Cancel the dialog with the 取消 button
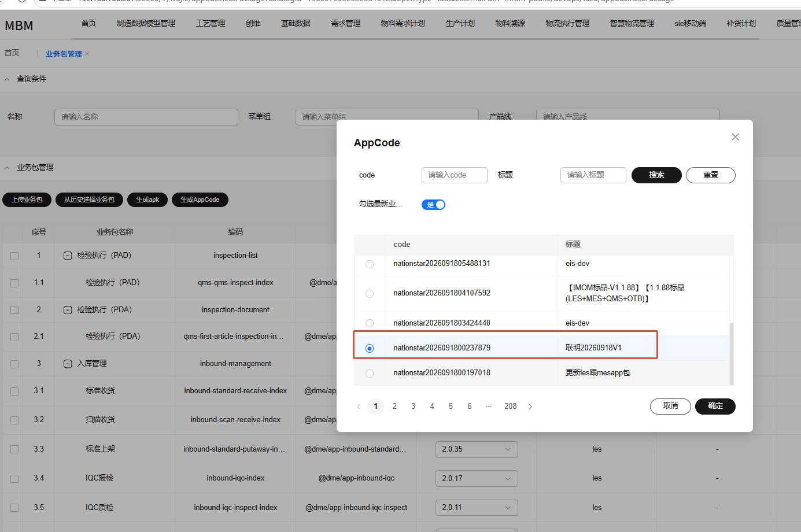This screenshot has width=801, height=532. [x=670, y=406]
